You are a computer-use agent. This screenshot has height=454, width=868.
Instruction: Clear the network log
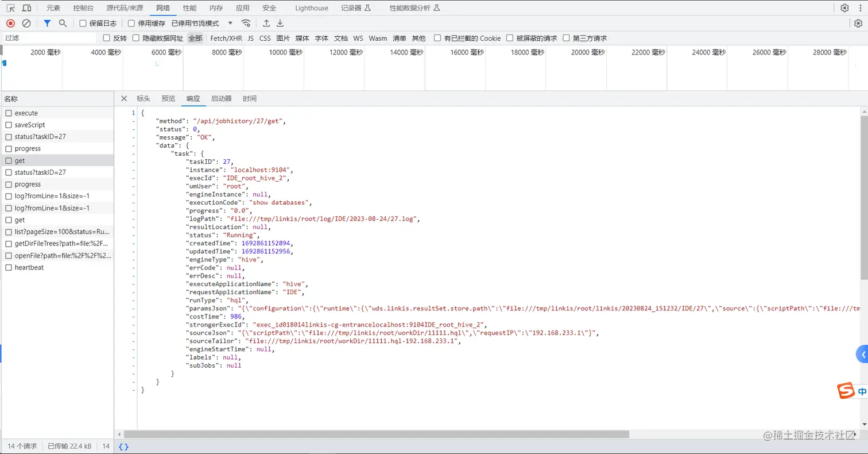pyautogui.click(x=26, y=23)
